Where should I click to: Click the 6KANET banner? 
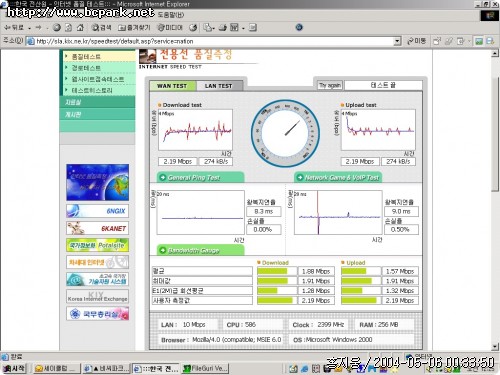(x=97, y=228)
